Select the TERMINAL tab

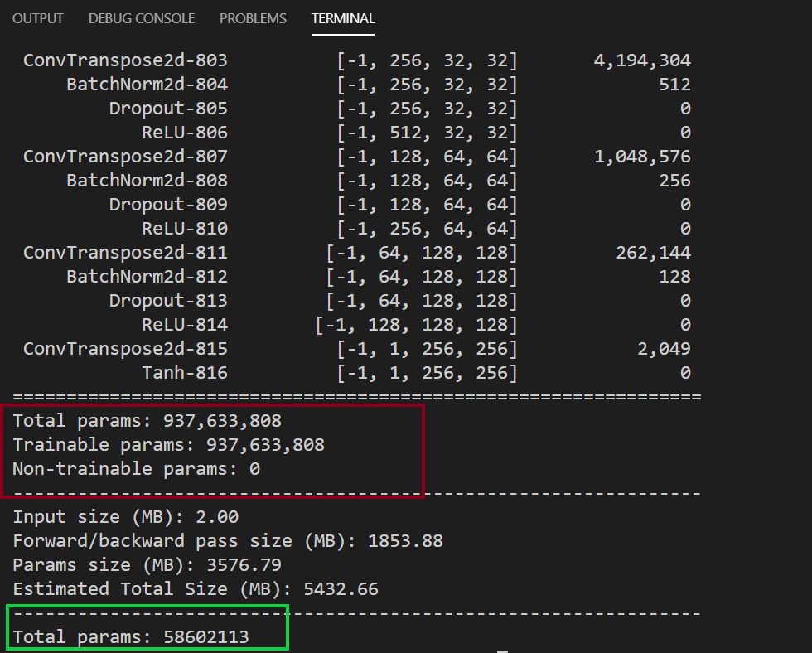343,18
